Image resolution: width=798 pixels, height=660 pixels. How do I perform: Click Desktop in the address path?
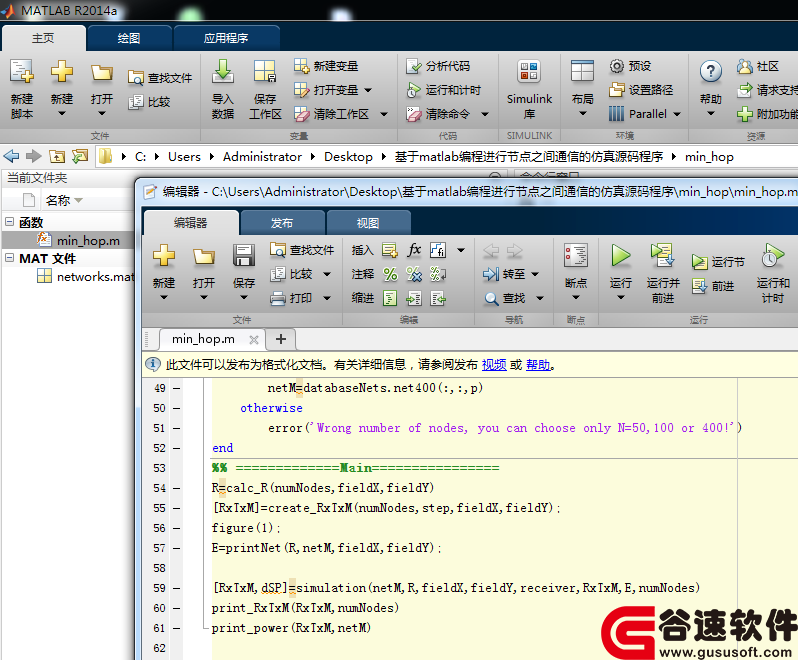click(x=348, y=157)
